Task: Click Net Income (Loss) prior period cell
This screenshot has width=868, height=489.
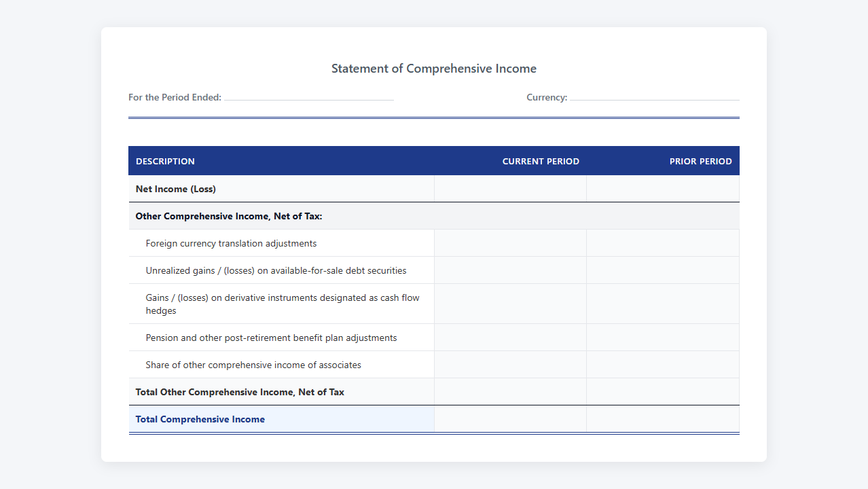Action: coord(663,189)
